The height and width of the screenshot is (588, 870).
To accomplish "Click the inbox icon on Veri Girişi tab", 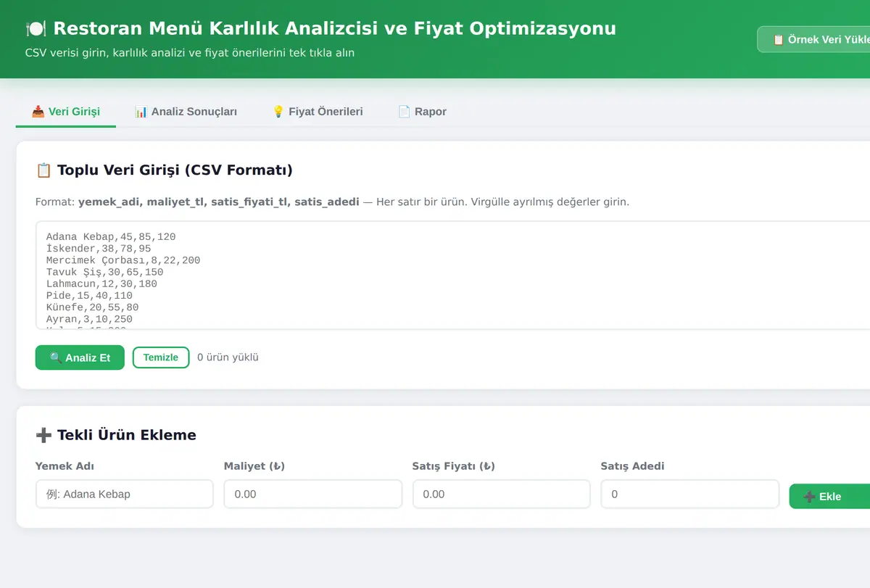I will 38,112.
